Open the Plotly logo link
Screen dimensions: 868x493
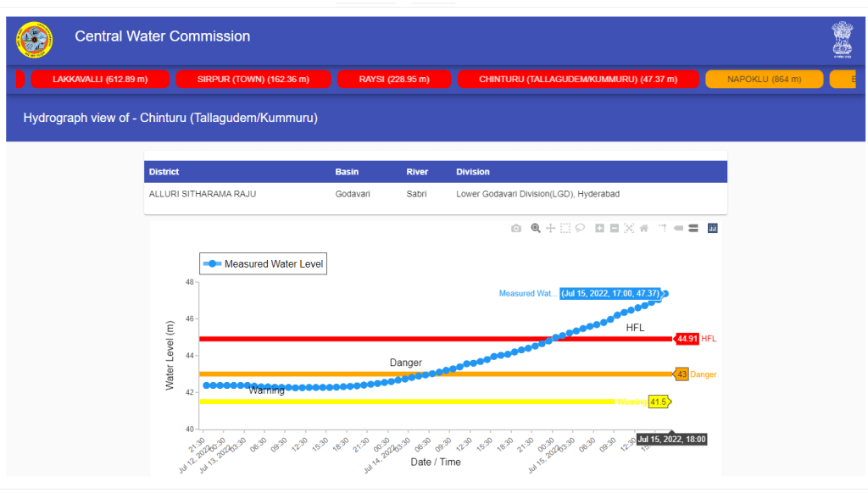click(713, 228)
